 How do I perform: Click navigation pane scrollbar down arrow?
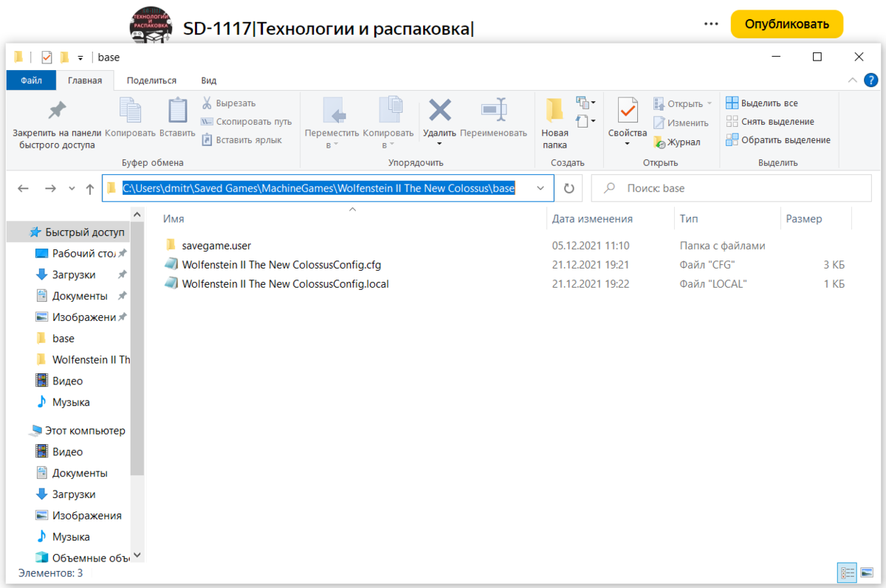tap(137, 555)
